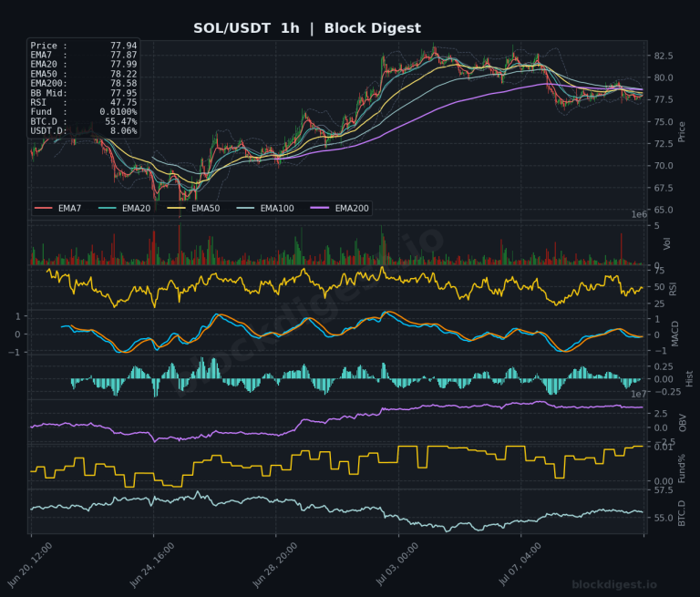Screen dimensions: 700x597
Task: Click the EMA20 legend entry
Action: 125,208
